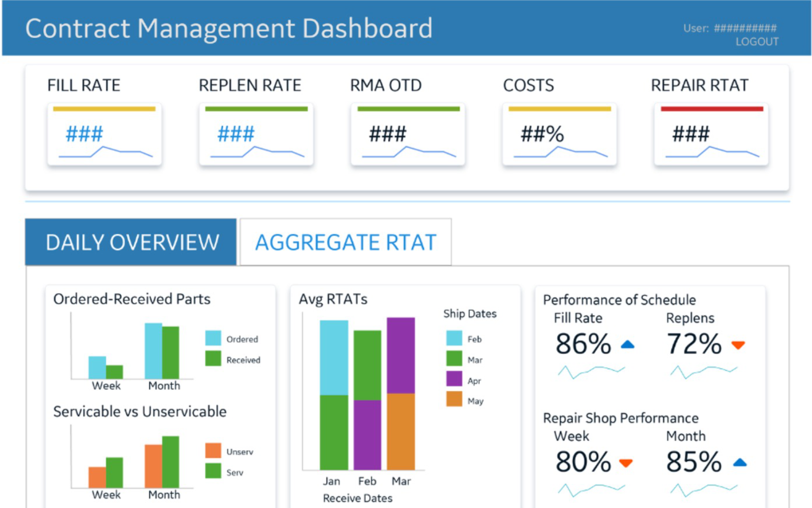Open the FILL RATE KPI card
Screen dimensions: 812x508
[x=105, y=134]
